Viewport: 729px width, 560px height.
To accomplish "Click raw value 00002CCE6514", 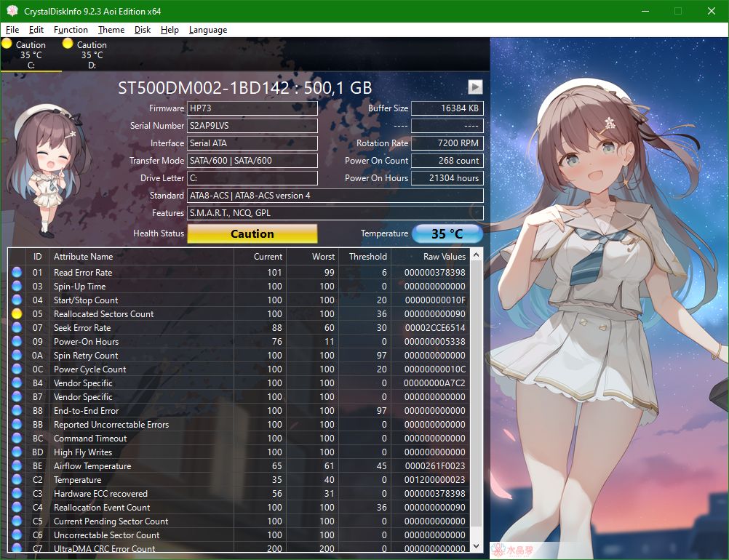I will 434,327.
